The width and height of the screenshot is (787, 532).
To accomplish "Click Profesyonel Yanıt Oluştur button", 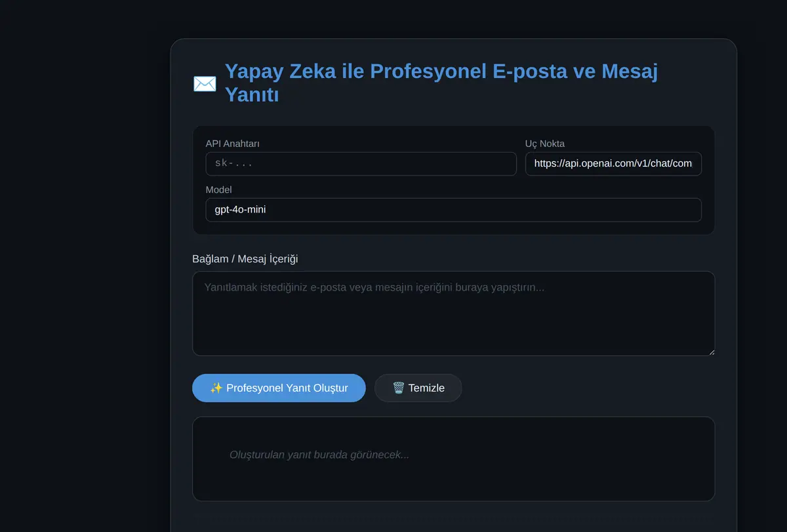I will (x=279, y=388).
